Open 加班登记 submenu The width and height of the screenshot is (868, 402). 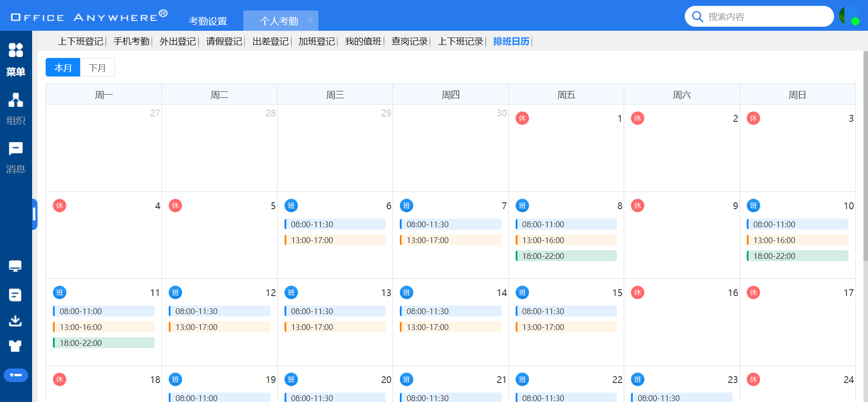pyautogui.click(x=317, y=42)
